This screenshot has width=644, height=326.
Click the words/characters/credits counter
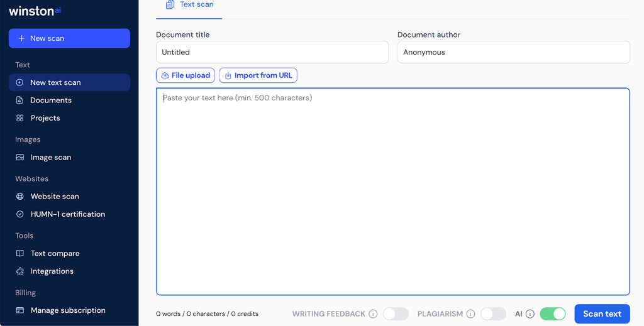point(207,313)
